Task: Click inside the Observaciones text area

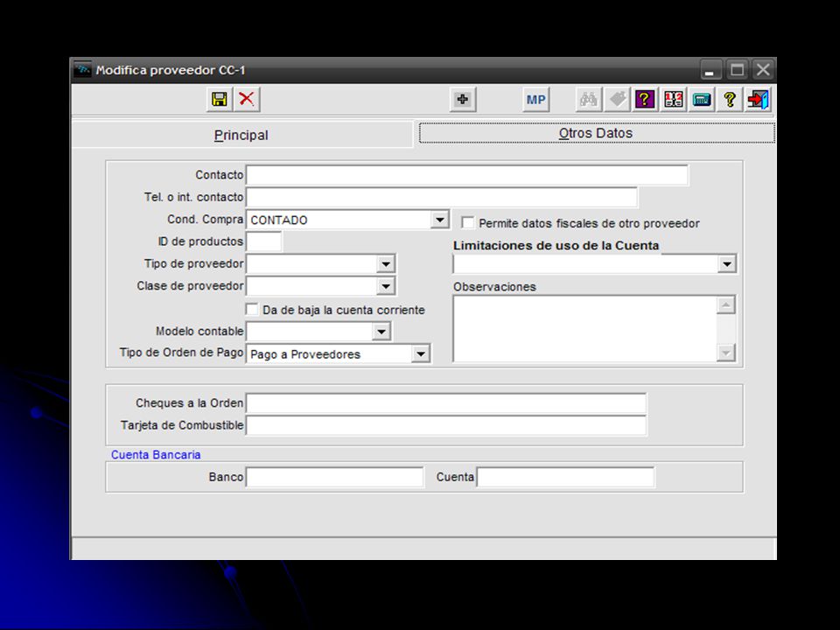Action: 584,329
